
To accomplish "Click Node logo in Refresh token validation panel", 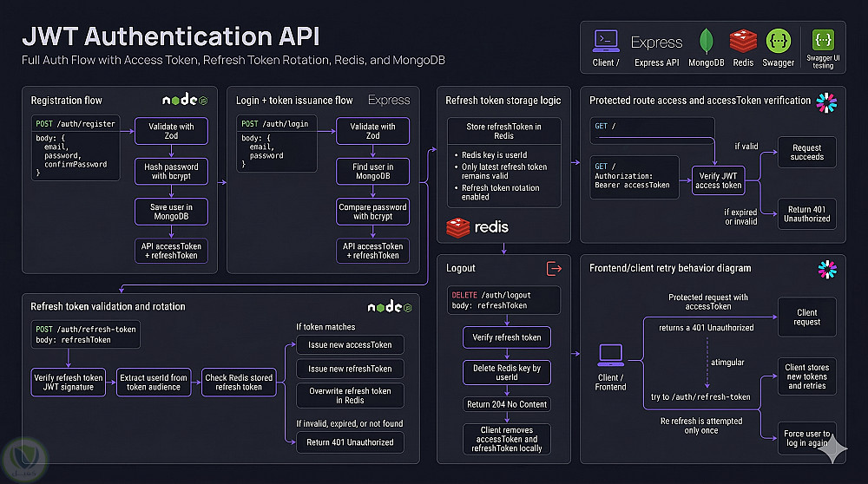I will [390, 306].
